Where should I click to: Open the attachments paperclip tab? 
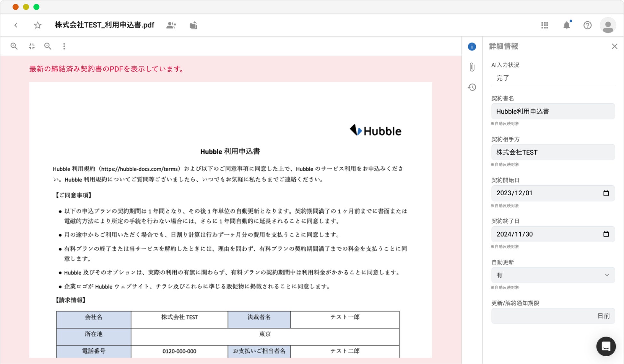(472, 67)
